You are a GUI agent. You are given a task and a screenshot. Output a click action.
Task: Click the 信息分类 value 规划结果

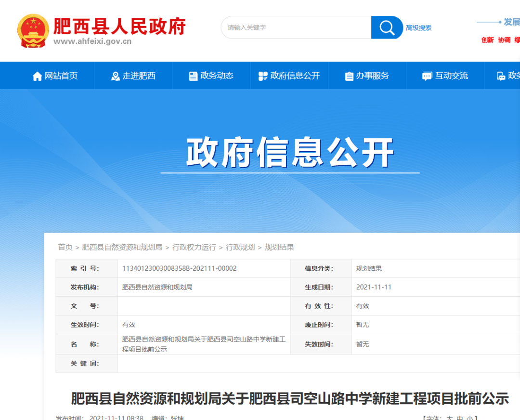pos(369,268)
